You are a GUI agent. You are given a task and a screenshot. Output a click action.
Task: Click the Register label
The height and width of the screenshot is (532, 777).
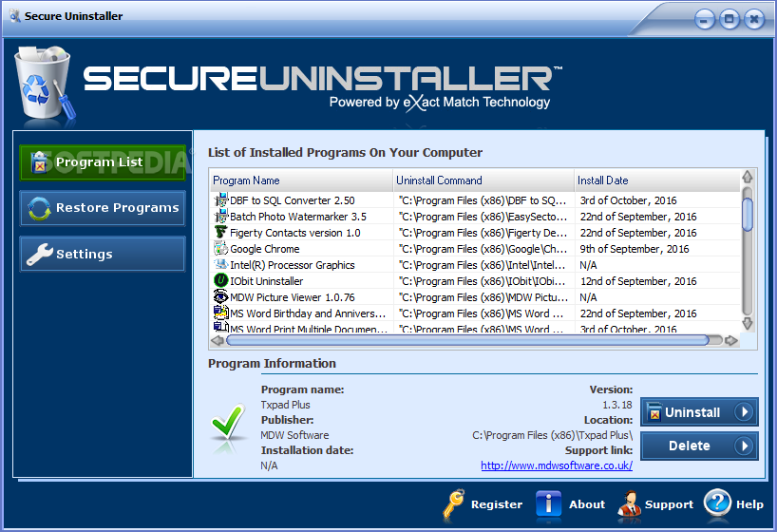[497, 504]
